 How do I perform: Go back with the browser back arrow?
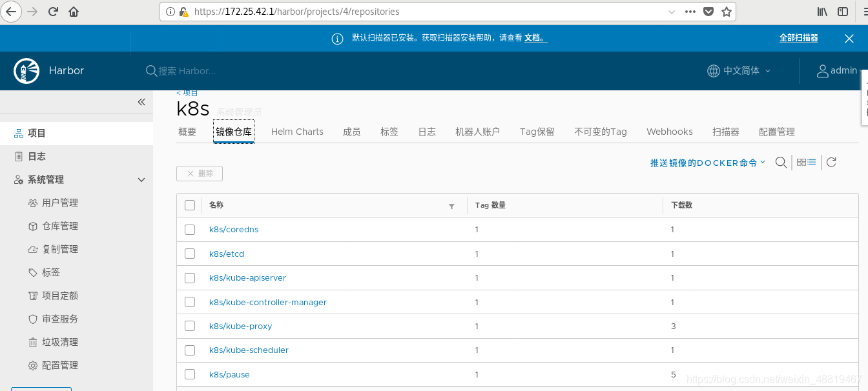point(11,12)
